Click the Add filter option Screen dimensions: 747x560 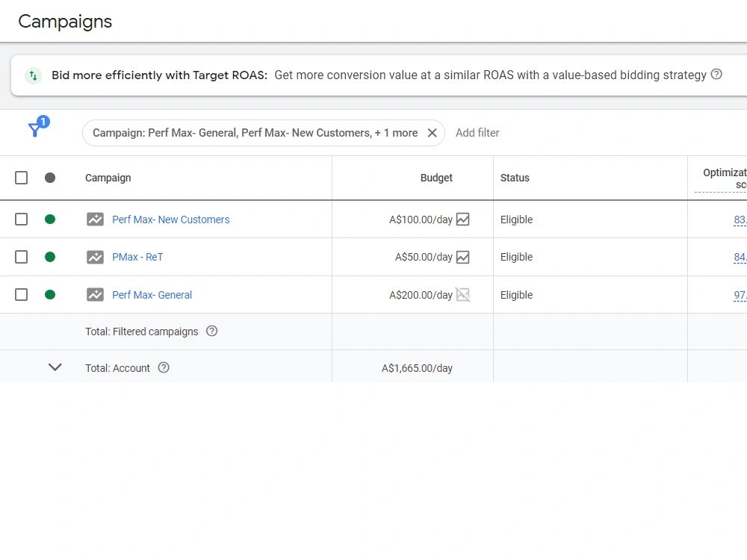pos(477,133)
